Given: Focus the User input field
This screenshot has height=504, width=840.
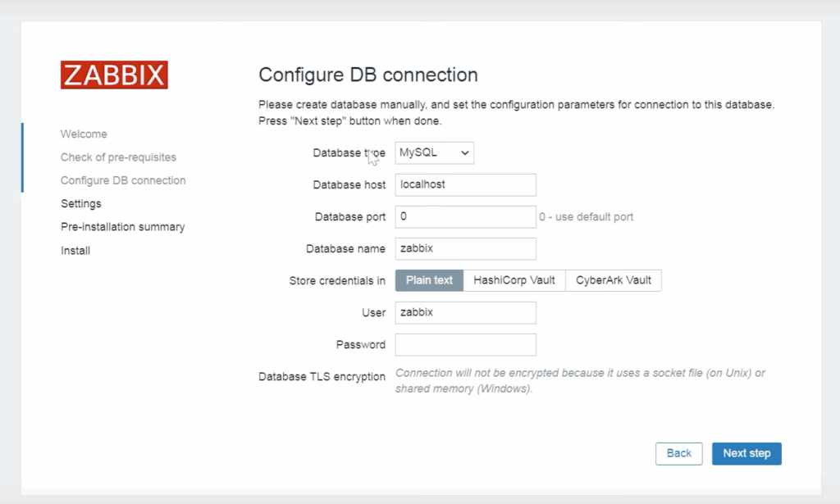Looking at the screenshot, I should point(466,312).
